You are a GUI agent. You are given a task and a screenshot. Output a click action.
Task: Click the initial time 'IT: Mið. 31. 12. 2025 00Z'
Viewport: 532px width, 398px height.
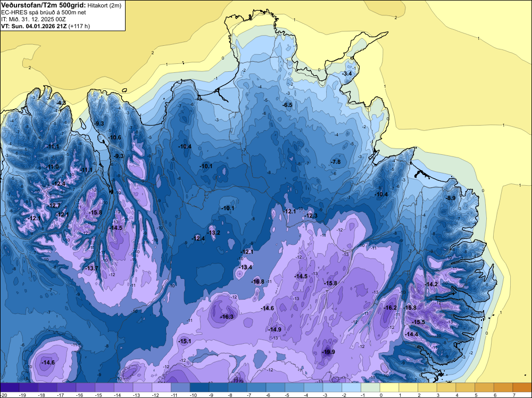click(33, 19)
